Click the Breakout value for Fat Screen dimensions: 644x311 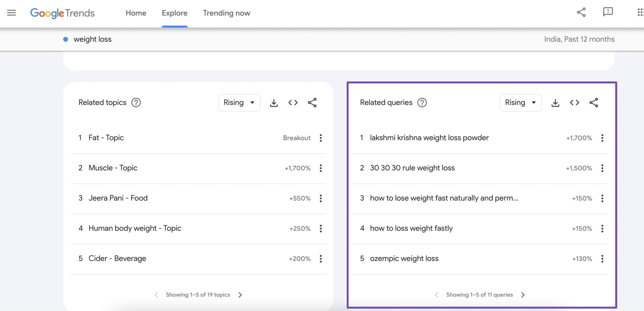tap(297, 138)
